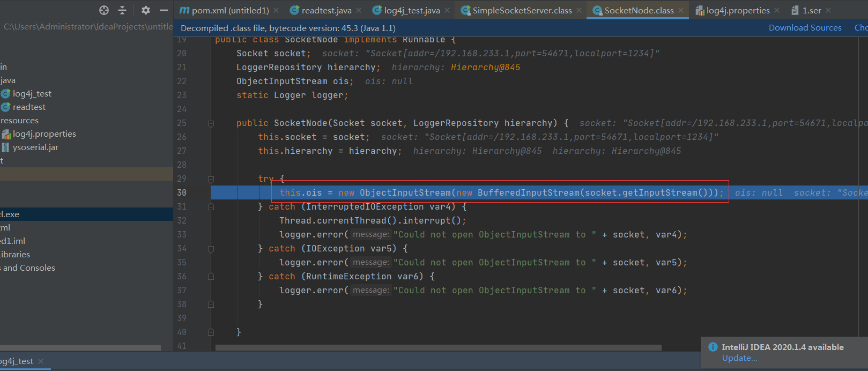Close the pom.xml tab
Image resolution: width=868 pixels, height=371 pixels.
(x=276, y=10)
